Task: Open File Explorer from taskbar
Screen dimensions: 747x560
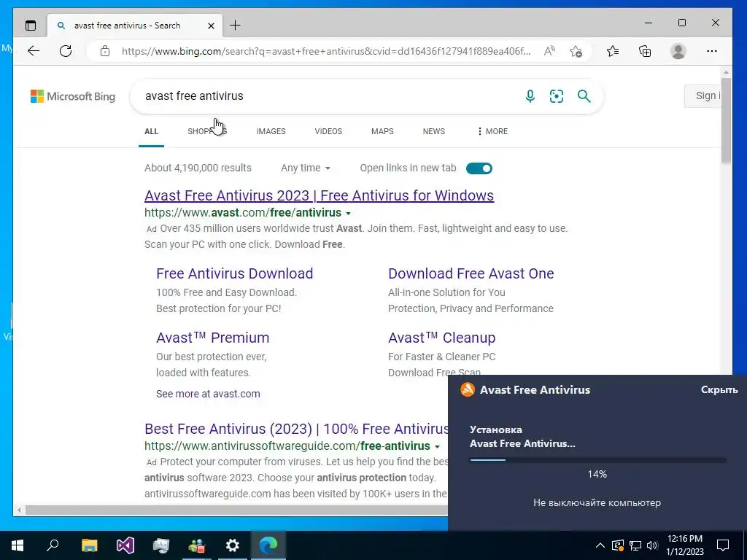Action: (x=89, y=545)
